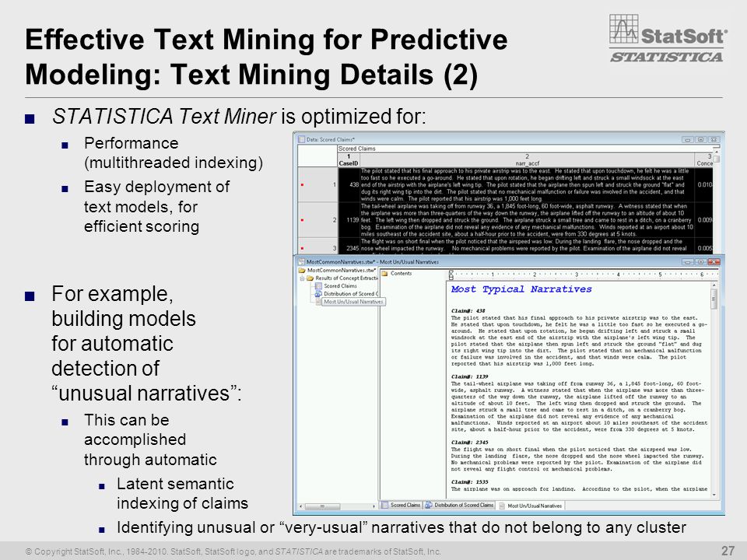Click the Claim#: 1535 label in the report
747x560 pixels.
(x=469, y=482)
